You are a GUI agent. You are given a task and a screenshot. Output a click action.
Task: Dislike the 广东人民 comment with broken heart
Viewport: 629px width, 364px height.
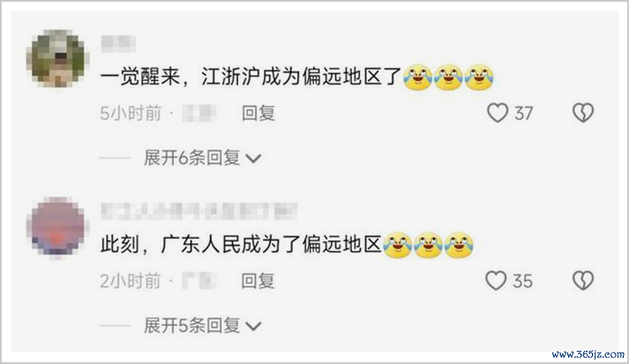coord(583,280)
